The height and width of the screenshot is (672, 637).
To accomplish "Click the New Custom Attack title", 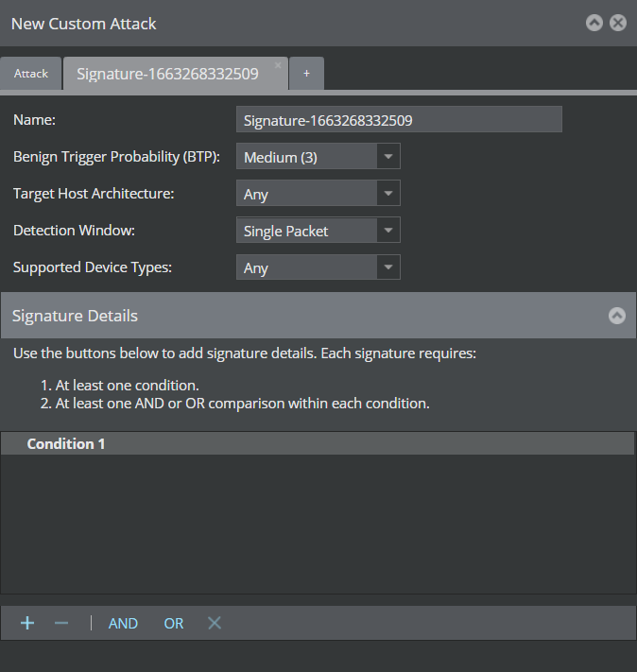I will pyautogui.click(x=83, y=24).
